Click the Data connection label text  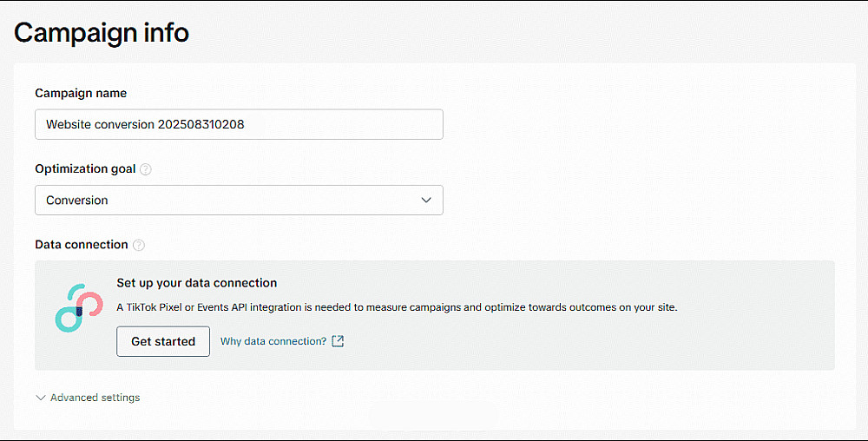click(x=82, y=245)
